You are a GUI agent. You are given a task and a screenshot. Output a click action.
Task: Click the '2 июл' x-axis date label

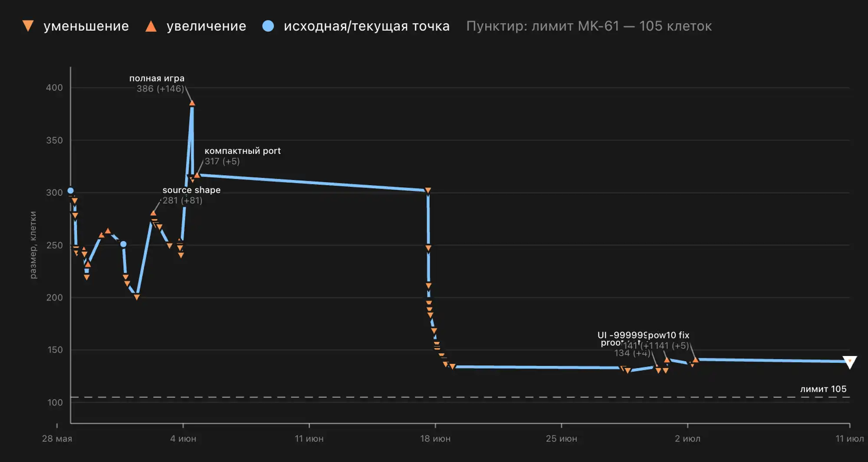(x=687, y=439)
